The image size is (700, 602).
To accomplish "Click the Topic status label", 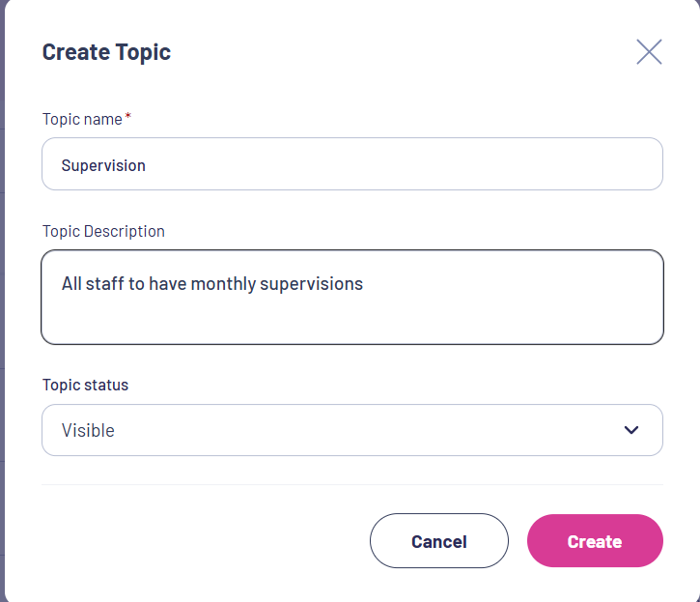I will (x=85, y=385).
